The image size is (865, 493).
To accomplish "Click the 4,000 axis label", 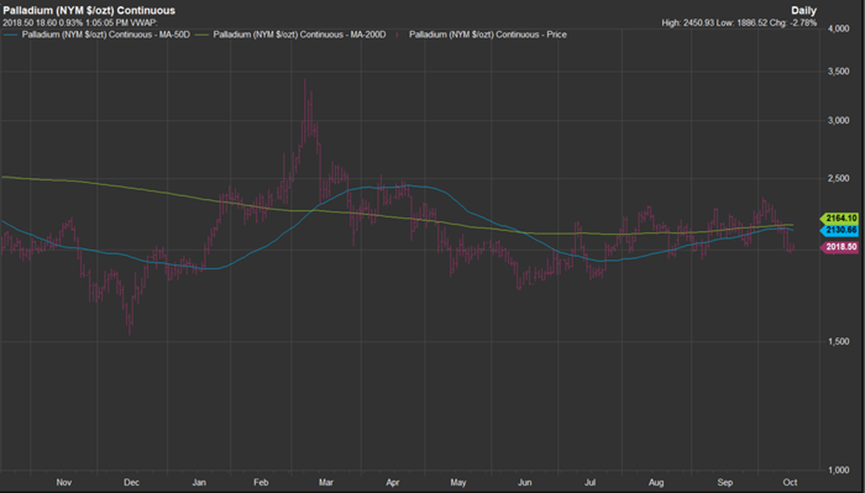I will click(839, 28).
